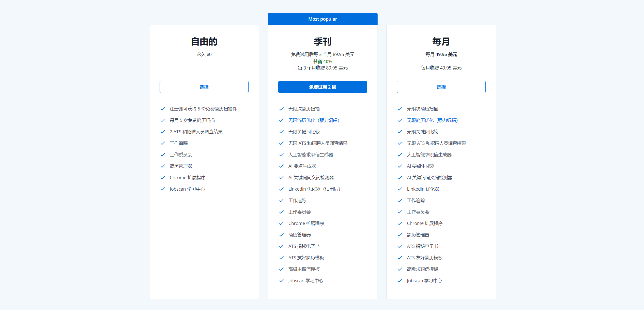The image size is (644, 310).
Task: Click the 选择 button under 每月 plan
Action: (441, 87)
